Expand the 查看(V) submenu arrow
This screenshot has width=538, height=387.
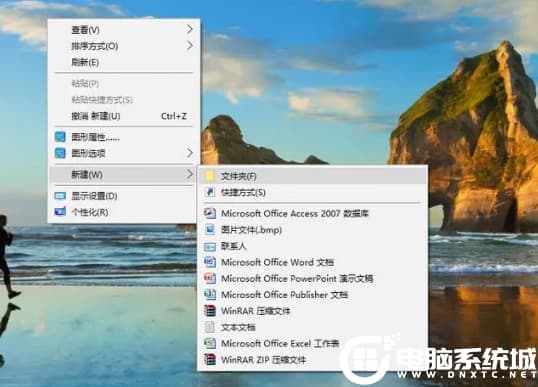pyautogui.click(x=190, y=30)
